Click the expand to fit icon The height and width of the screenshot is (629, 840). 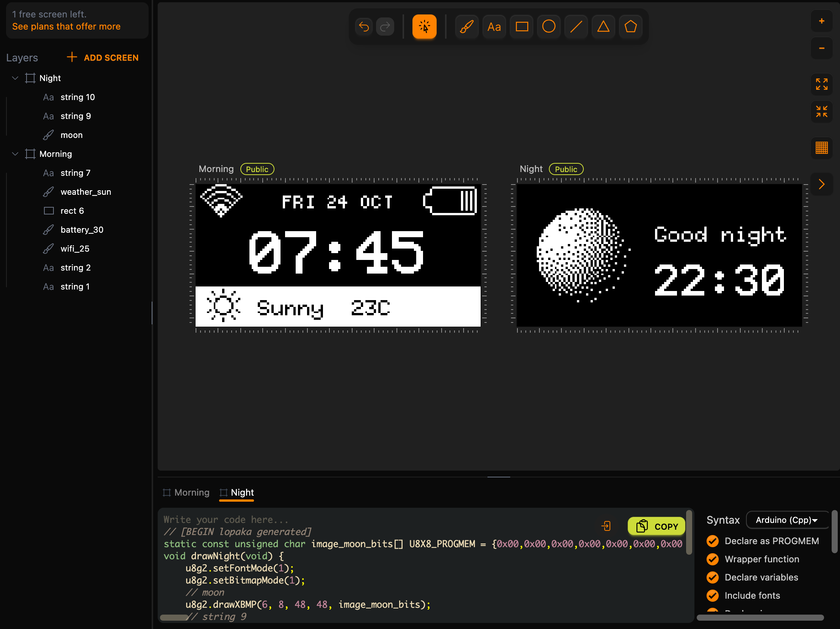tap(821, 84)
